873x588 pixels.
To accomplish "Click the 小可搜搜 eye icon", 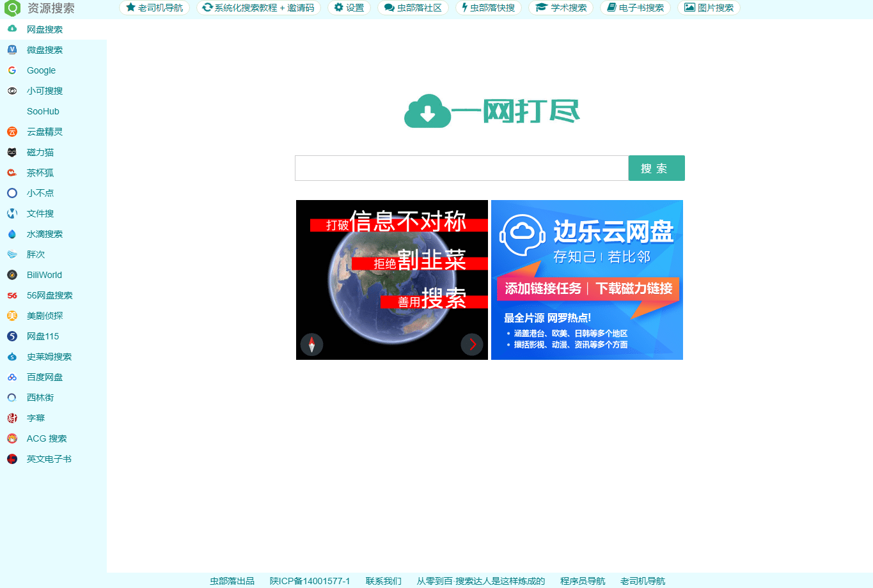I will click(12, 91).
